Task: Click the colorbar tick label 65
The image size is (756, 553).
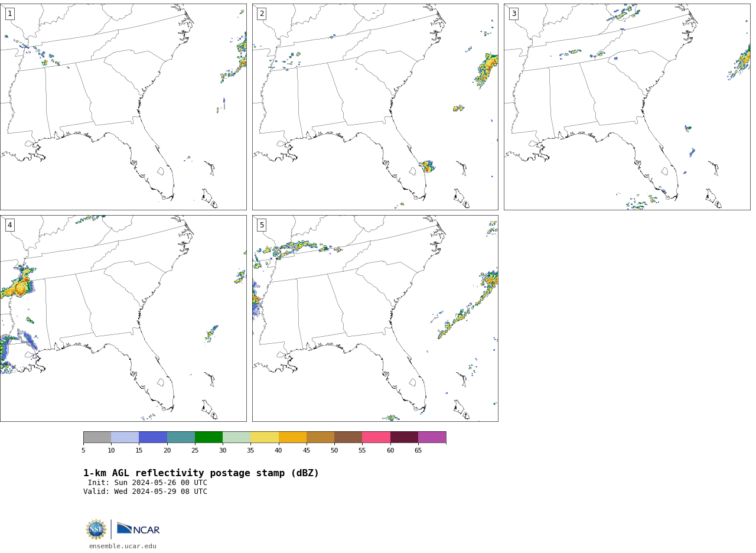Action: tap(418, 451)
